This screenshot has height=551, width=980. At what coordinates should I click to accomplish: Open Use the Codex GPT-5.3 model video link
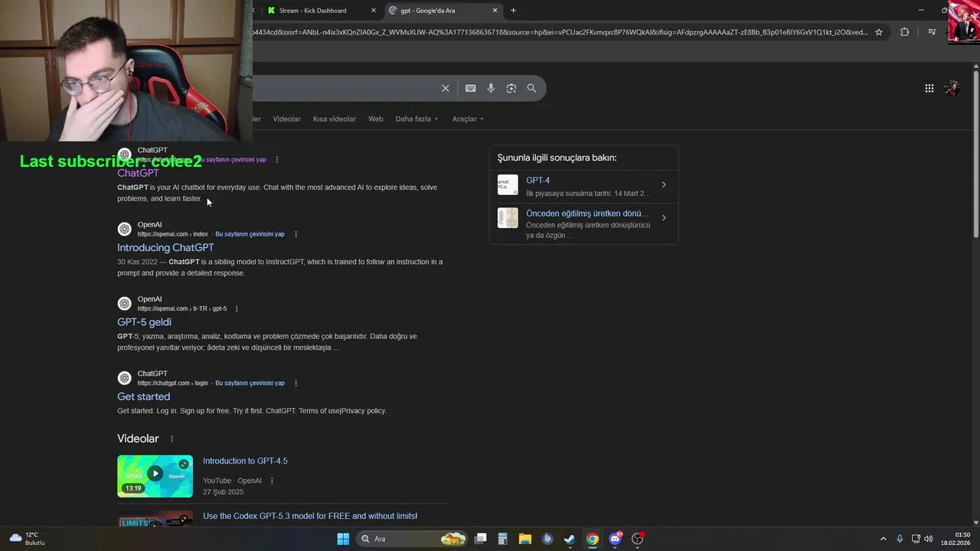(x=310, y=516)
